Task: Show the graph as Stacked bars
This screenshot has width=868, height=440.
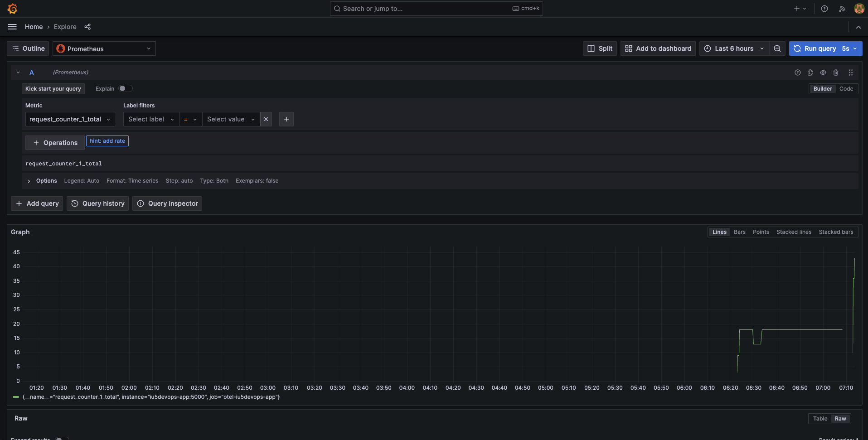Action: 836,232
